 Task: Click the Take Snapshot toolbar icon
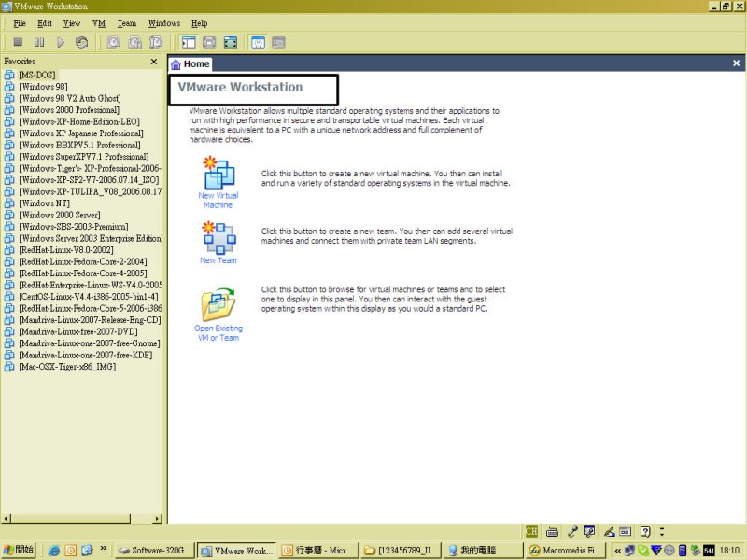pos(113,42)
